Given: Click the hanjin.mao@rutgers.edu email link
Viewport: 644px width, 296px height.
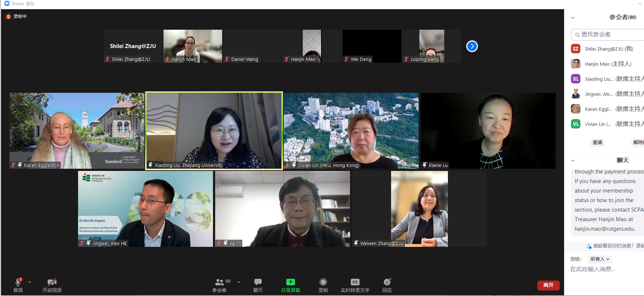Looking at the screenshot, I should tap(605, 229).
